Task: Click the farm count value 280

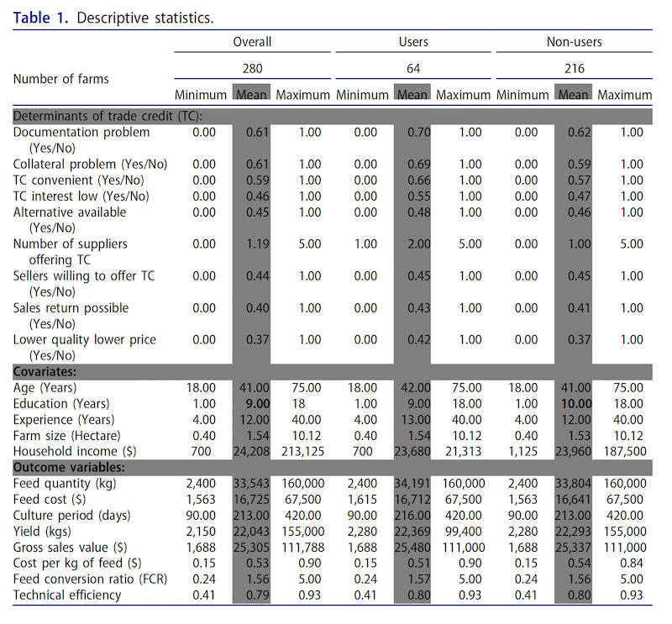Action: coord(252,68)
